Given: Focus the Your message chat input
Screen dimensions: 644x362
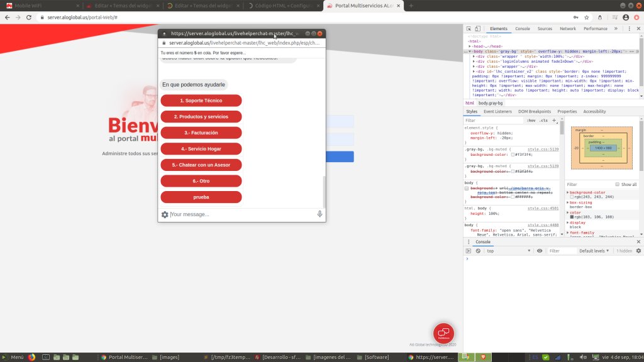Looking at the screenshot, I should click(x=243, y=214).
